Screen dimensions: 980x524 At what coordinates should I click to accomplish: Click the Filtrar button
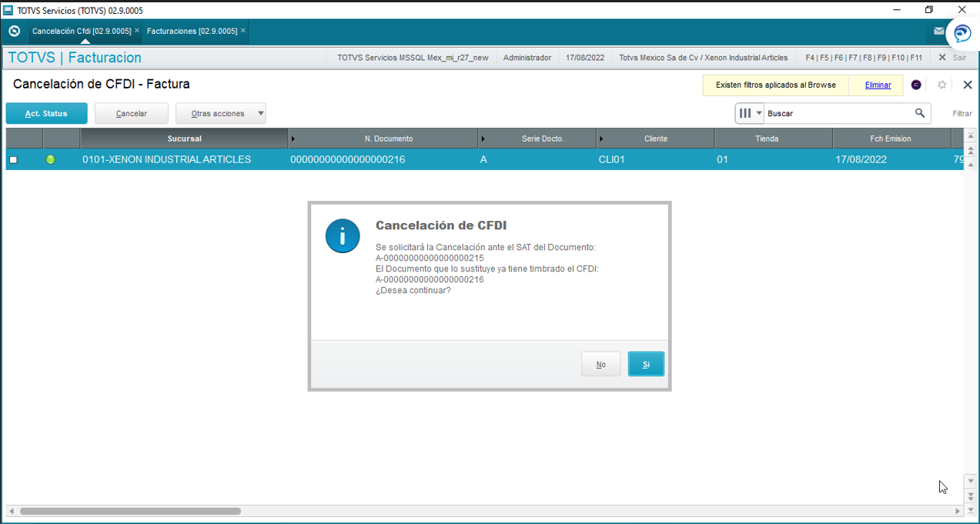[x=962, y=113]
